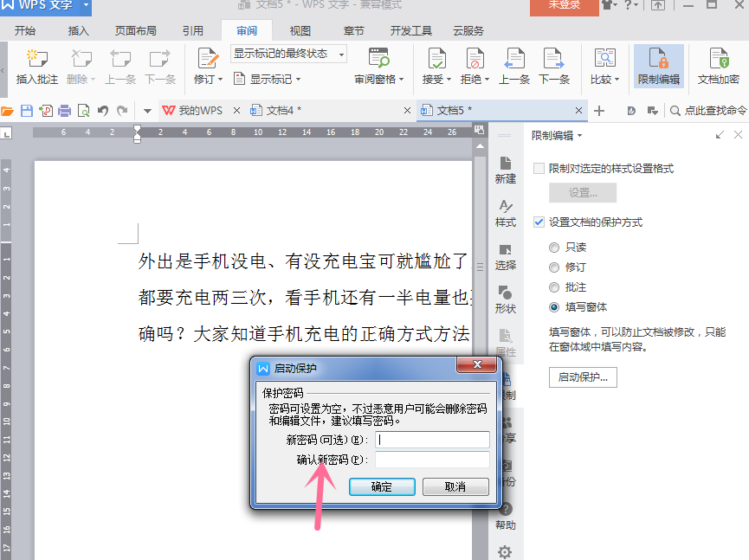The width and height of the screenshot is (749, 560).
Task: Click the Track Changes (修订) icon
Action: tap(208, 59)
